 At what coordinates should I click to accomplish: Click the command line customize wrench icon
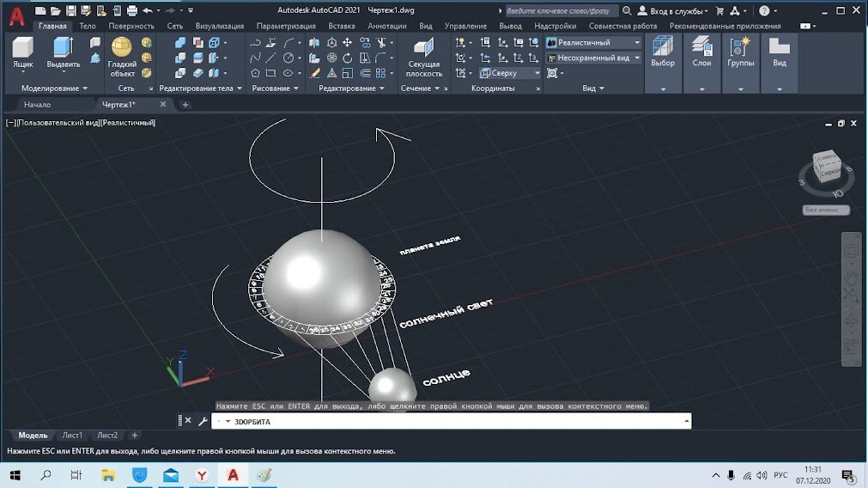[203, 422]
